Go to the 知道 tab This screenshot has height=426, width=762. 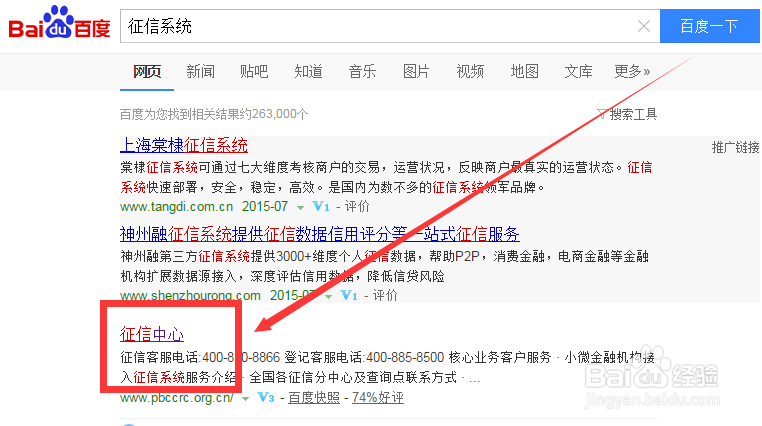coord(308,71)
